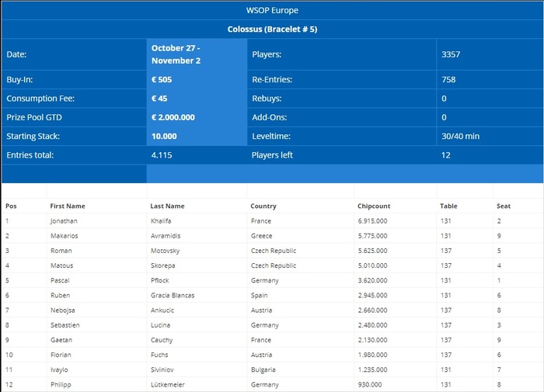This screenshot has height=392, width=544.
Task: Select country 'Spain'
Action: pyautogui.click(x=259, y=296)
